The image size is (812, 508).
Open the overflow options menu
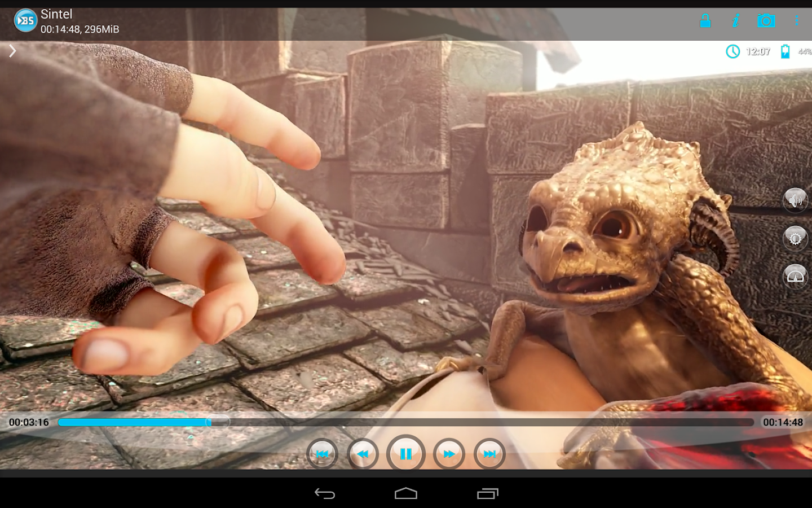pyautogui.click(x=797, y=20)
